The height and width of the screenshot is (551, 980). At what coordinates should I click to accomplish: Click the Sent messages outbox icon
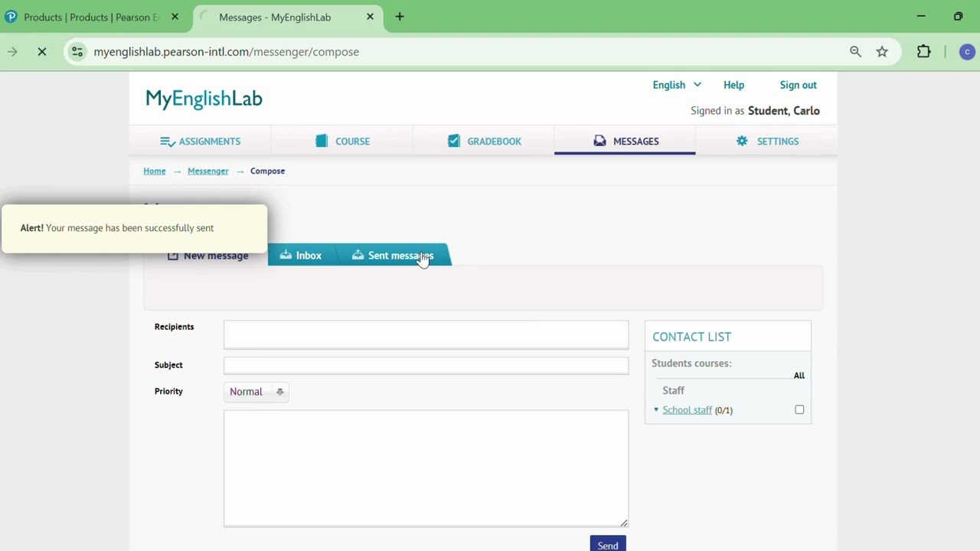click(x=358, y=255)
